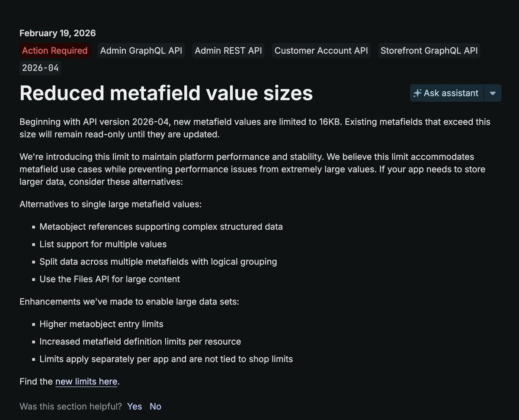
Task: Open the dropdown arrow beside Ask assistant
Action: click(493, 93)
